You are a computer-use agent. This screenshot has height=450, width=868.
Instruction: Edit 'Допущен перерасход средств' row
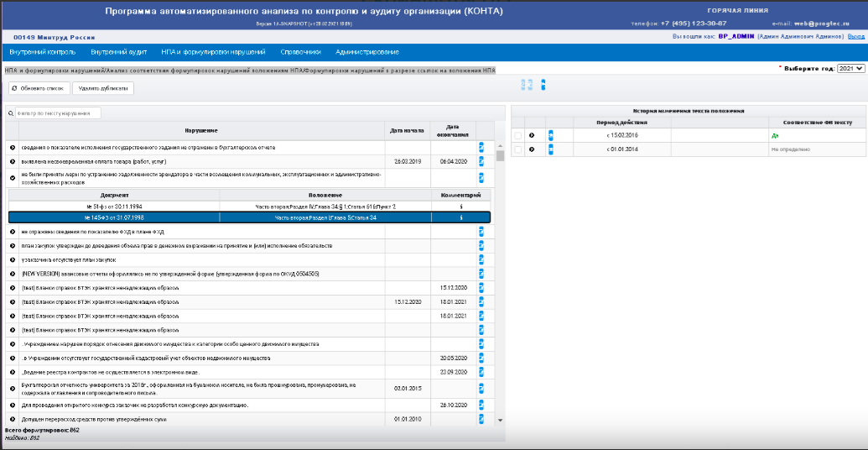click(481, 420)
